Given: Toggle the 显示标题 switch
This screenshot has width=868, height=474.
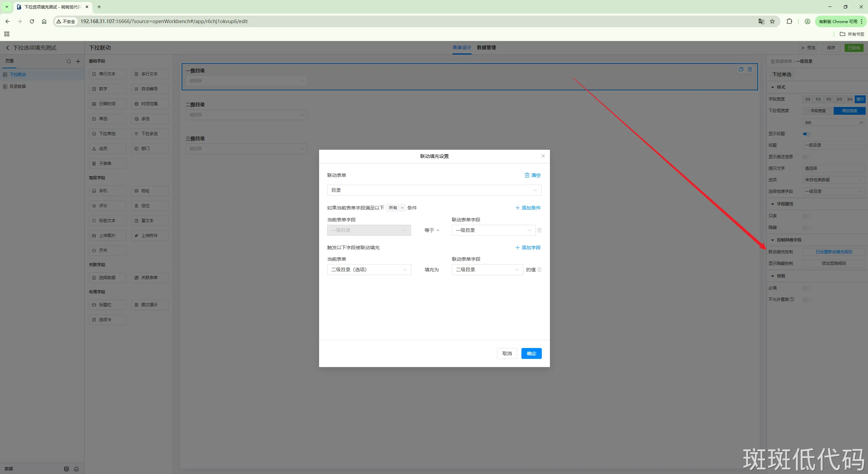Looking at the screenshot, I should (x=807, y=134).
